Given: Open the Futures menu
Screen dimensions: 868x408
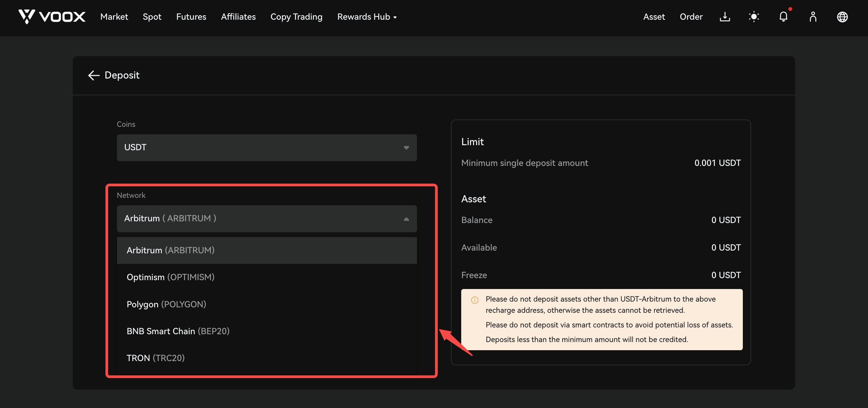Looking at the screenshot, I should pyautogui.click(x=191, y=17).
